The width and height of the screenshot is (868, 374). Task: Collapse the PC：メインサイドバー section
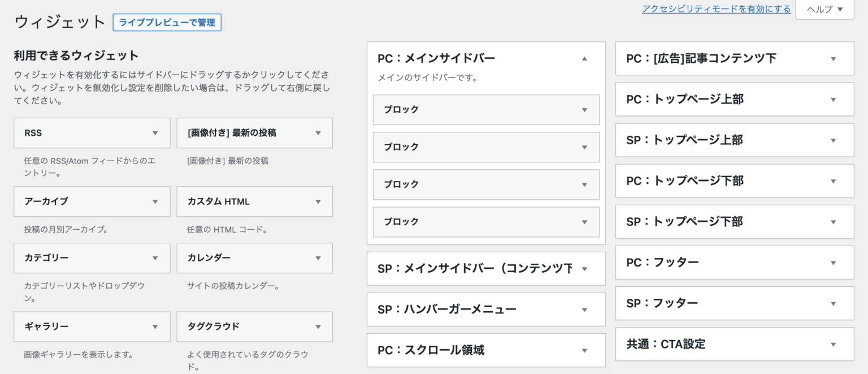[584, 58]
